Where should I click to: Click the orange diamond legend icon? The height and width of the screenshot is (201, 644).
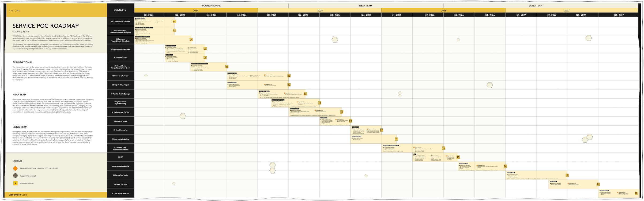(15, 168)
